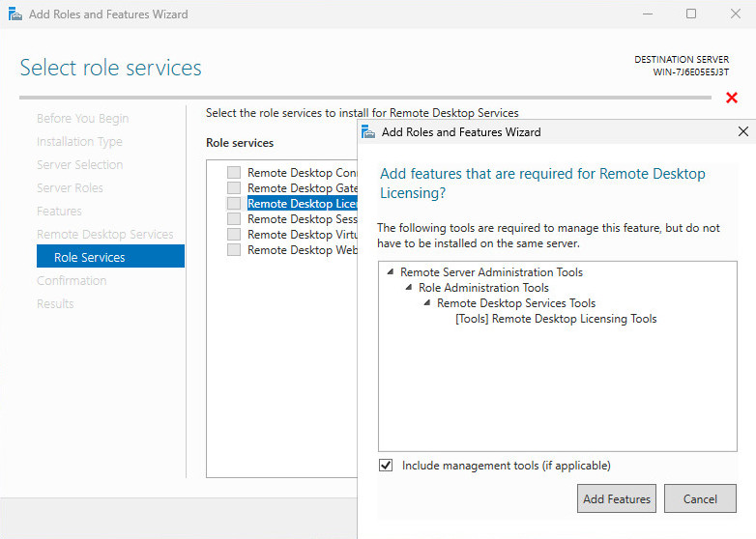The image size is (756, 539).
Task: Check the Remote Desktop Licensing box
Action: click(x=234, y=203)
